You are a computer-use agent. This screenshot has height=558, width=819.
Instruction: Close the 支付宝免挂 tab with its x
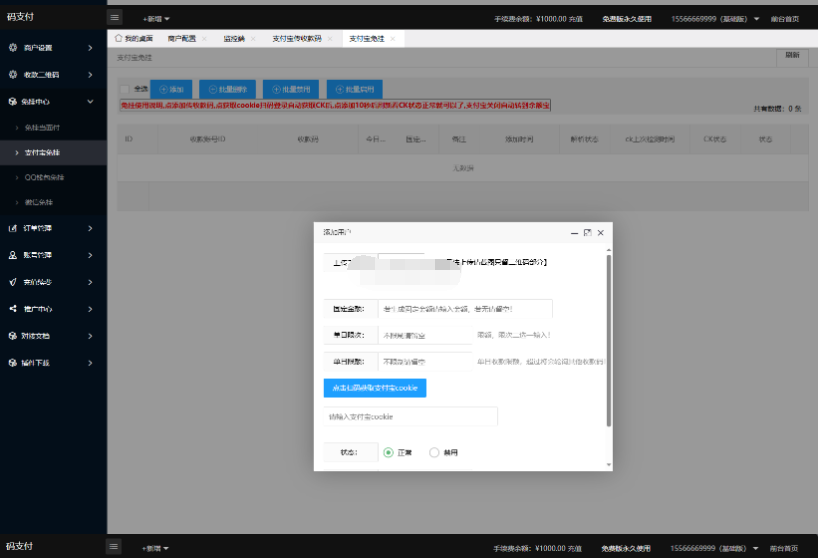pyautogui.click(x=393, y=39)
